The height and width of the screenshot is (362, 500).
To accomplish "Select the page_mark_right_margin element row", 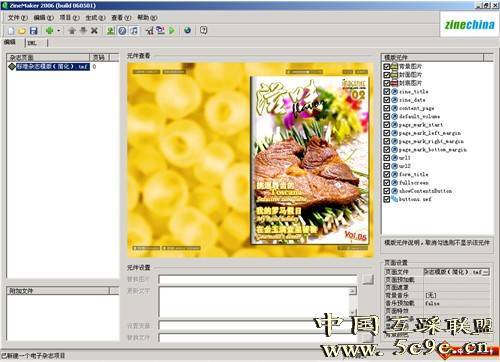I will (431, 141).
